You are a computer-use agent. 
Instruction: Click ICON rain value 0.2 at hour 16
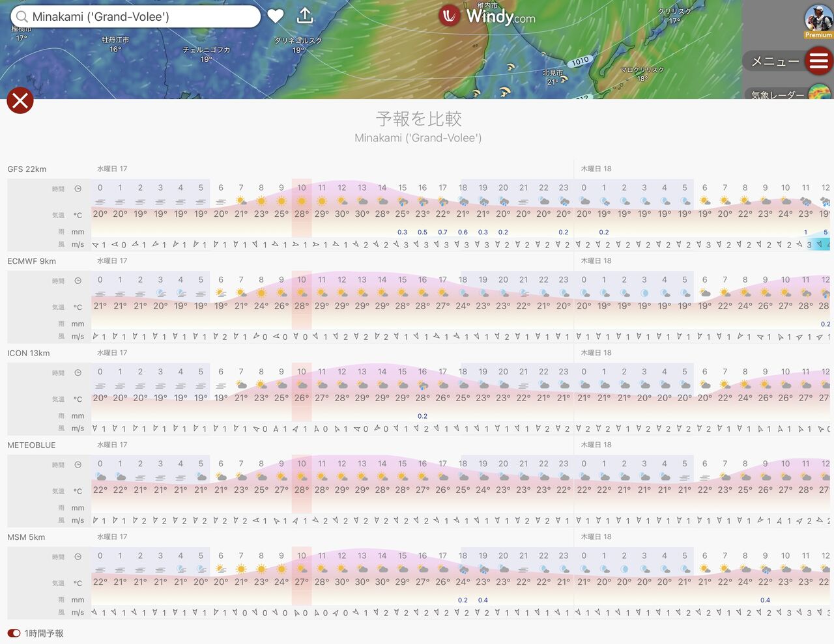422,416
